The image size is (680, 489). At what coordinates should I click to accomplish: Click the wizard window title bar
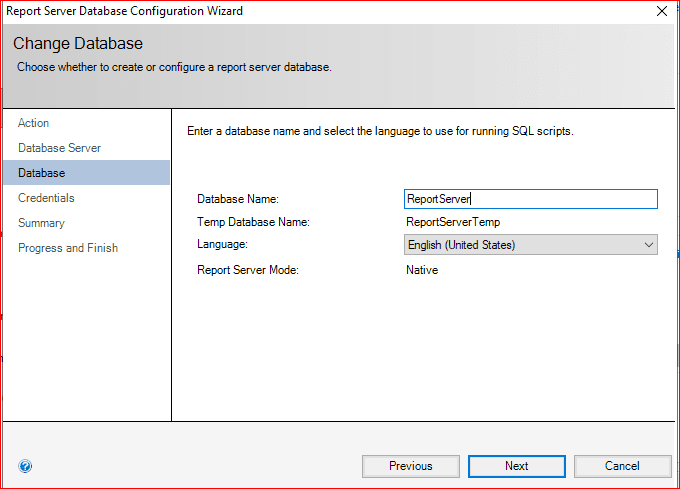pos(300,11)
